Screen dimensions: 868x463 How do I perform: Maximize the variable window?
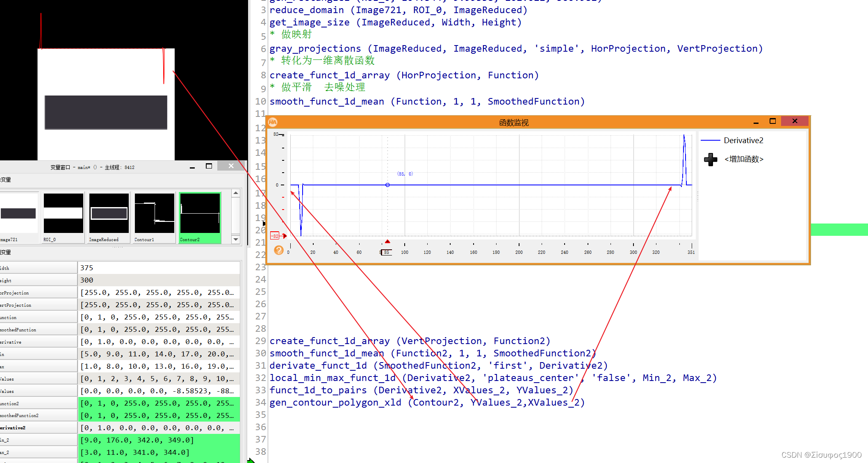click(209, 166)
